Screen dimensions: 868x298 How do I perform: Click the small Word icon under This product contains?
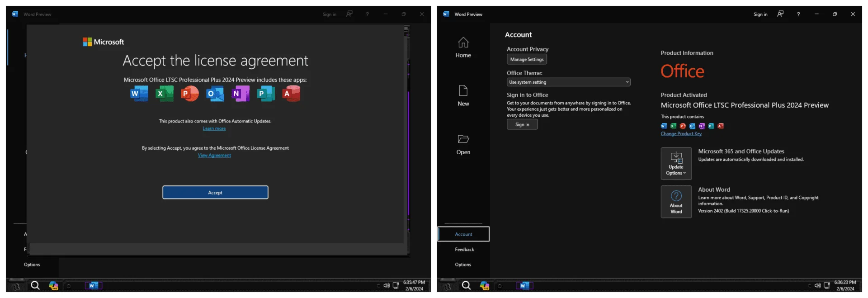[664, 126]
